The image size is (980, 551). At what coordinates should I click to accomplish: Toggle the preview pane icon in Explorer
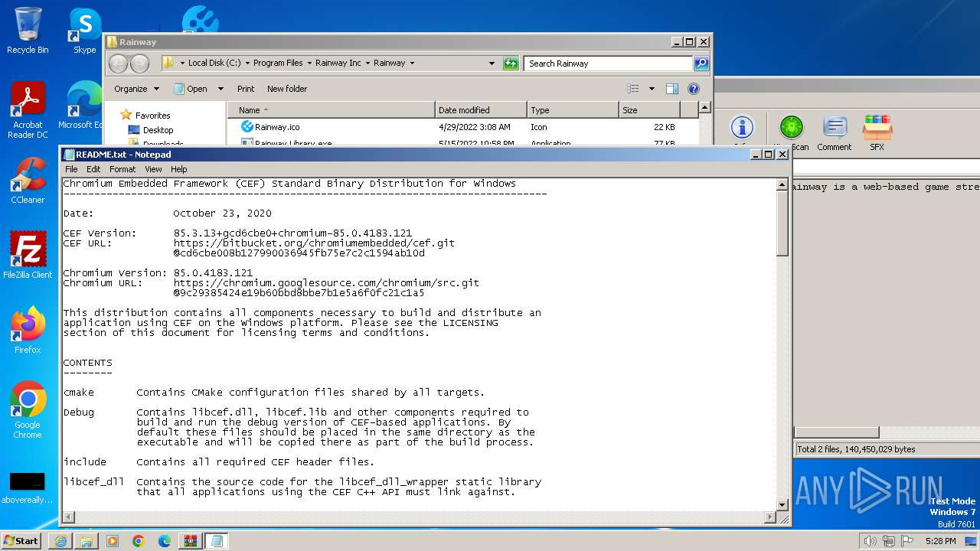[x=671, y=89]
